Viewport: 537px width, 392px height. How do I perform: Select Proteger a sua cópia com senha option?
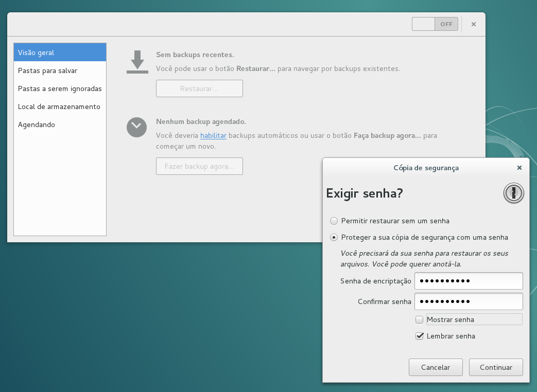click(334, 237)
